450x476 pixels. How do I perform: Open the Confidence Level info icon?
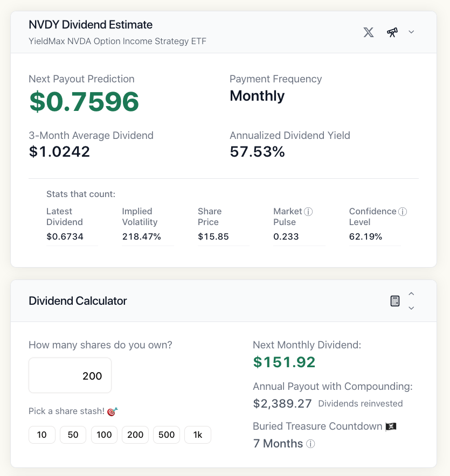(x=403, y=212)
